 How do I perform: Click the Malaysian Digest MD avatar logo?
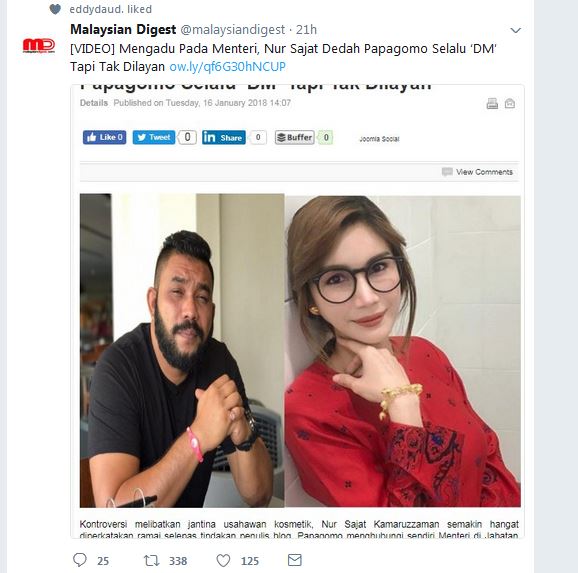tap(39, 45)
